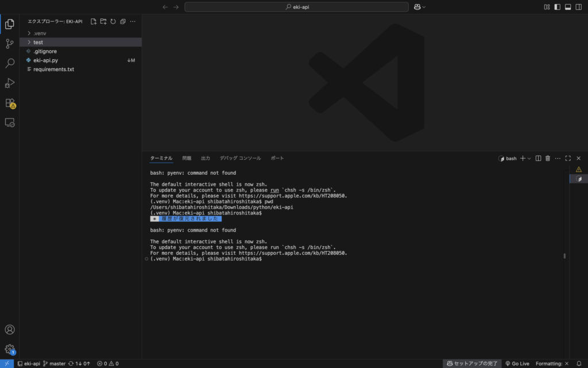Click the terminal scrollbar
588x368 pixels.
click(x=564, y=256)
